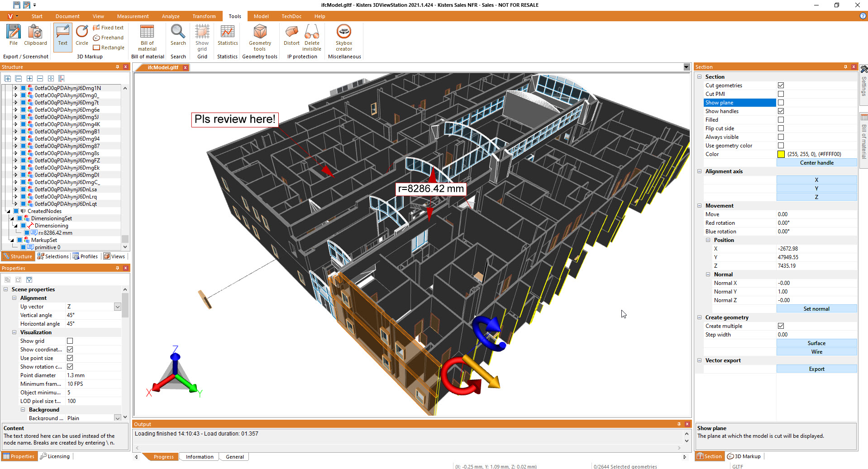Collapse the MarkupSet tree node

tap(12, 240)
